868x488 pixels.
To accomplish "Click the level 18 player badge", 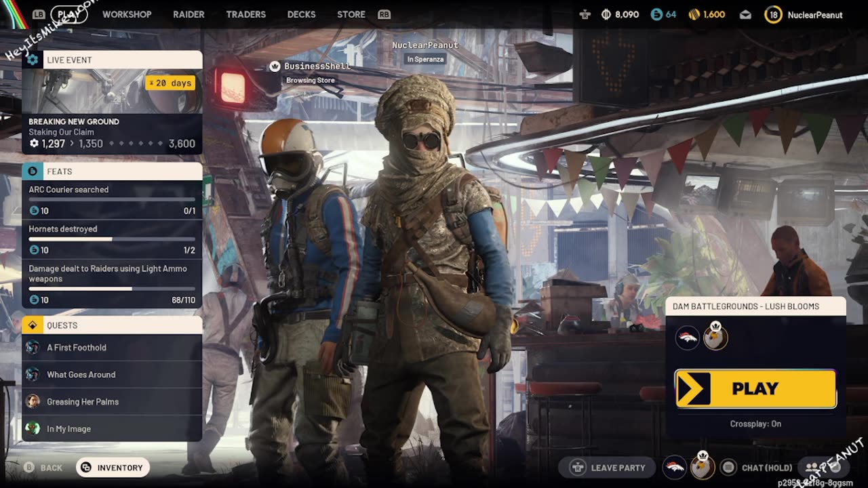I will coord(773,14).
